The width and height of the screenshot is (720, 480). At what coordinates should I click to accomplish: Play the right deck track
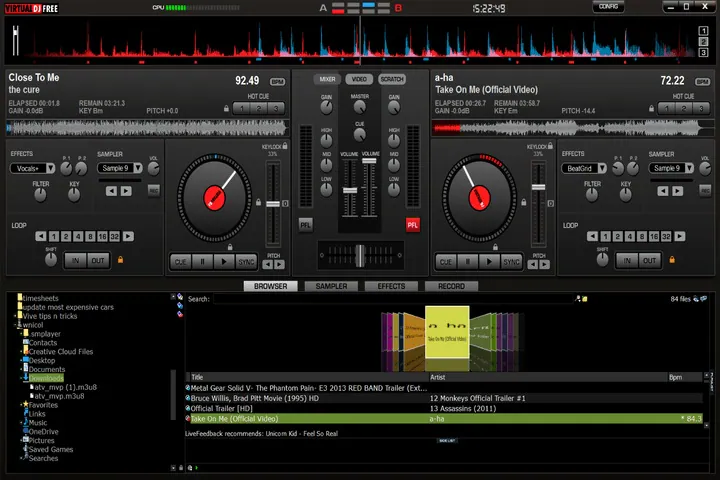pyautogui.click(x=489, y=262)
